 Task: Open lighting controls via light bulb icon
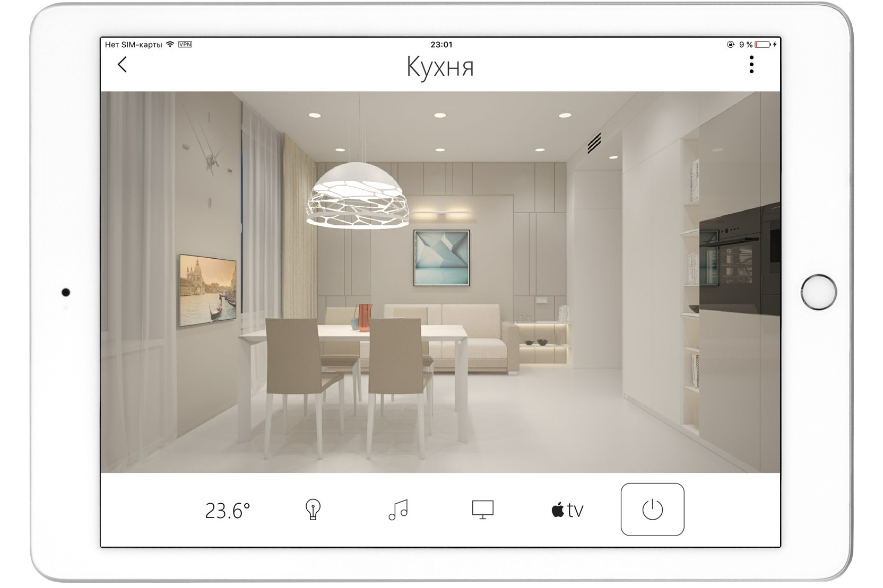(x=313, y=510)
